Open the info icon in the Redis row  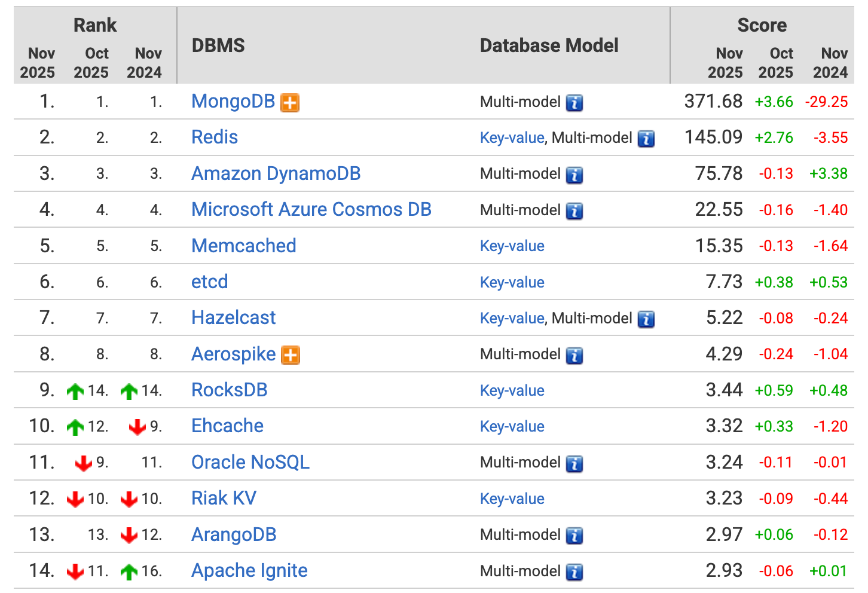coord(646,139)
